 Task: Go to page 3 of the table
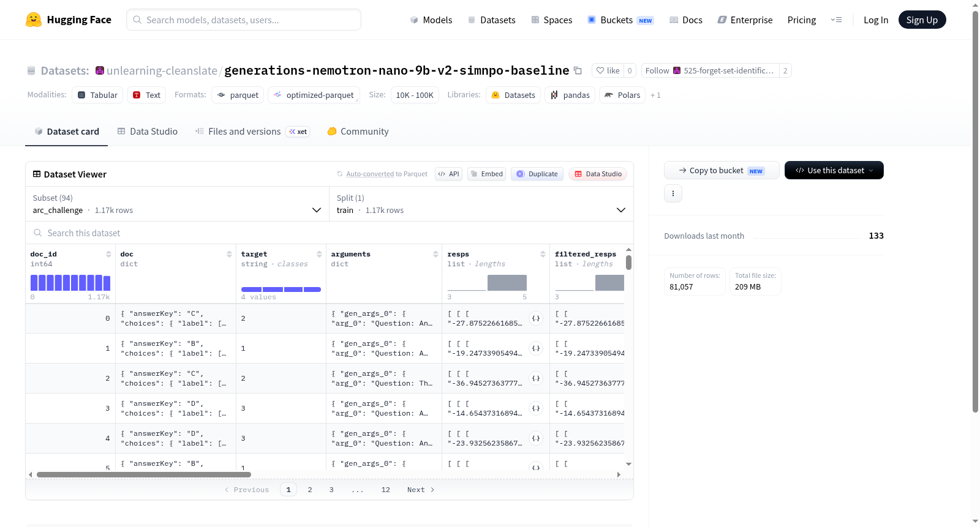pyautogui.click(x=331, y=490)
